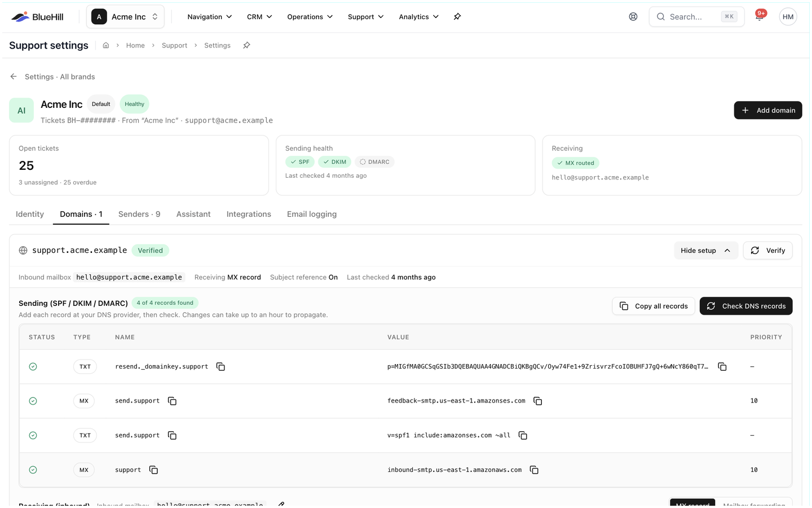Expand the Analytics menu
Viewport: 812px width, 508px height.
(418, 17)
